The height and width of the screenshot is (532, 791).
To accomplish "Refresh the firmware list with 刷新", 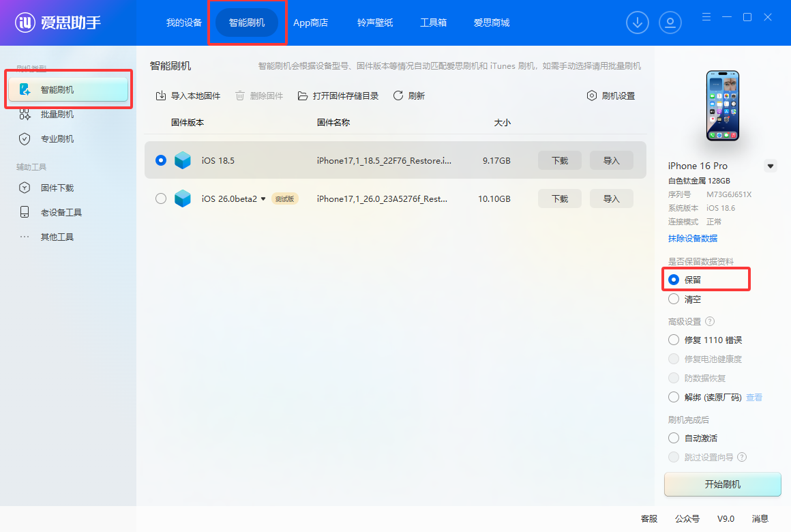I will click(x=409, y=96).
